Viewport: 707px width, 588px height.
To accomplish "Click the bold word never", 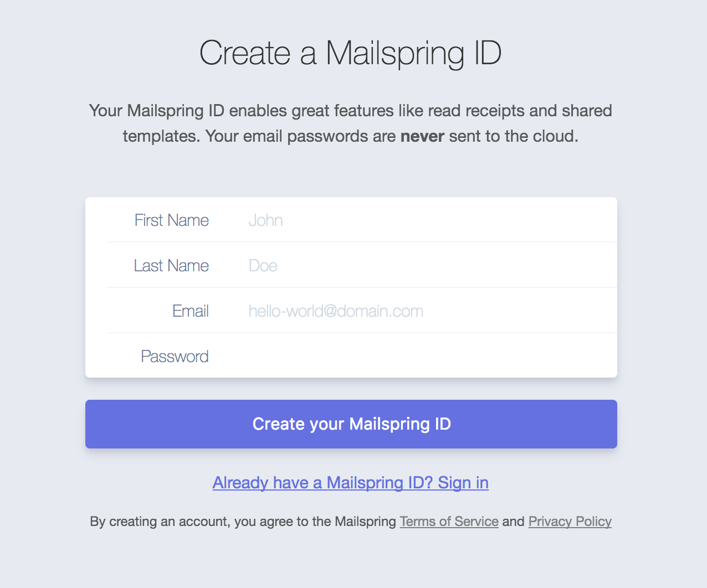I will pyautogui.click(x=422, y=136).
